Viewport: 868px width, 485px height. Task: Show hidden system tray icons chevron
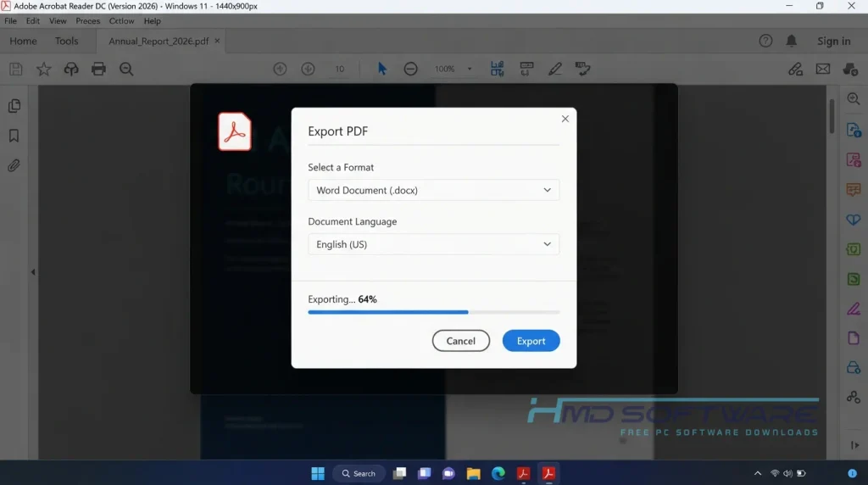pos(758,473)
